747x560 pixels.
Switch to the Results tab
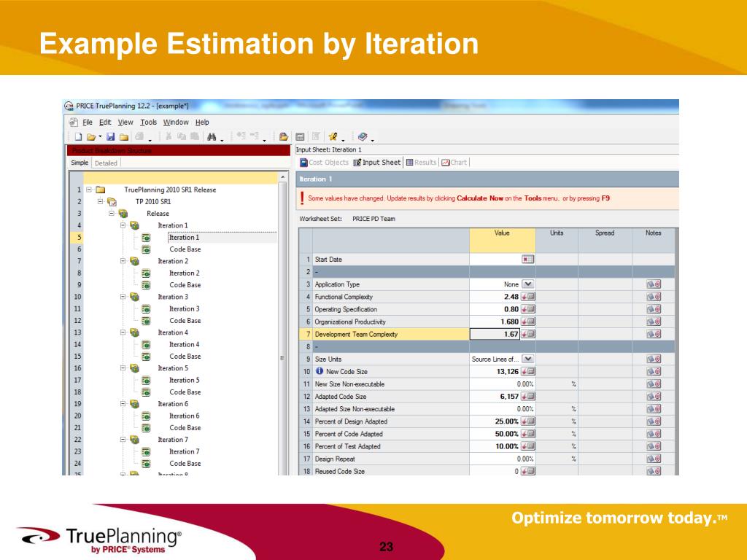point(421,163)
